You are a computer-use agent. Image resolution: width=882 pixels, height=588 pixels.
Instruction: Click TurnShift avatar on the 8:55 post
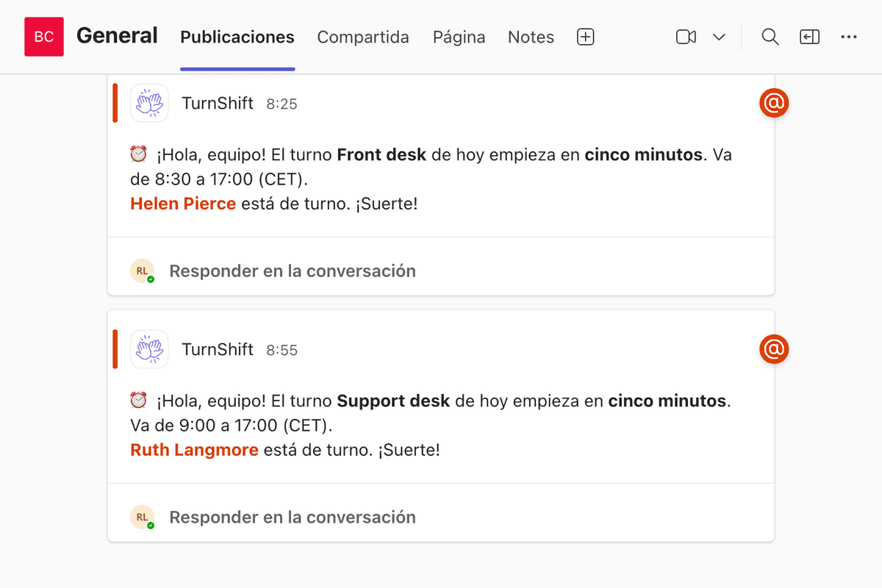click(149, 349)
